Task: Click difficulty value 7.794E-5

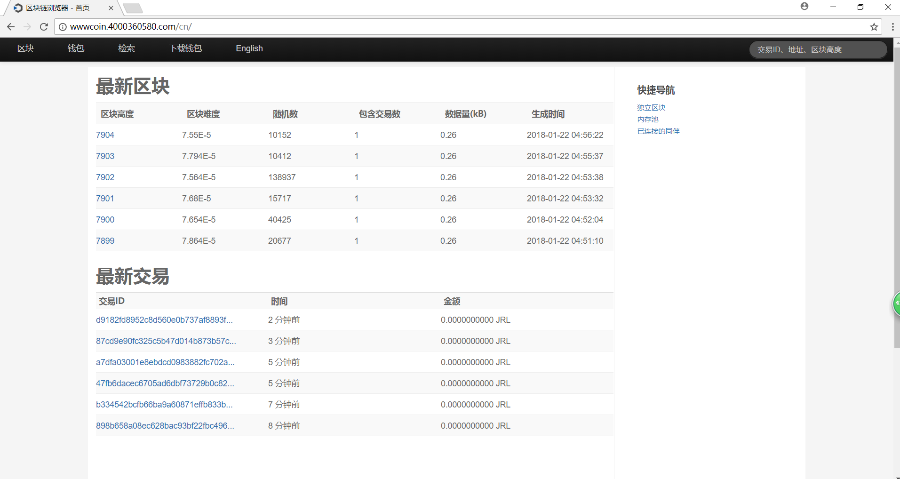Action: pyautogui.click(x=199, y=156)
